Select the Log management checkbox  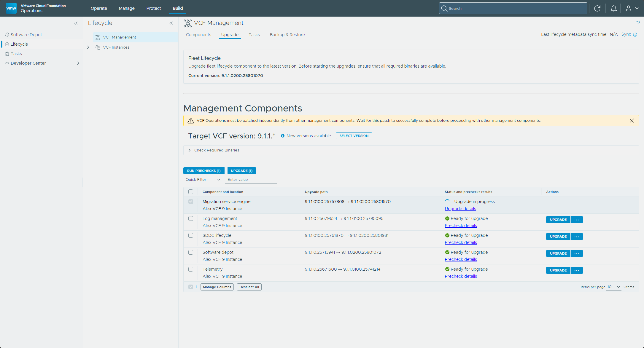coord(191,218)
